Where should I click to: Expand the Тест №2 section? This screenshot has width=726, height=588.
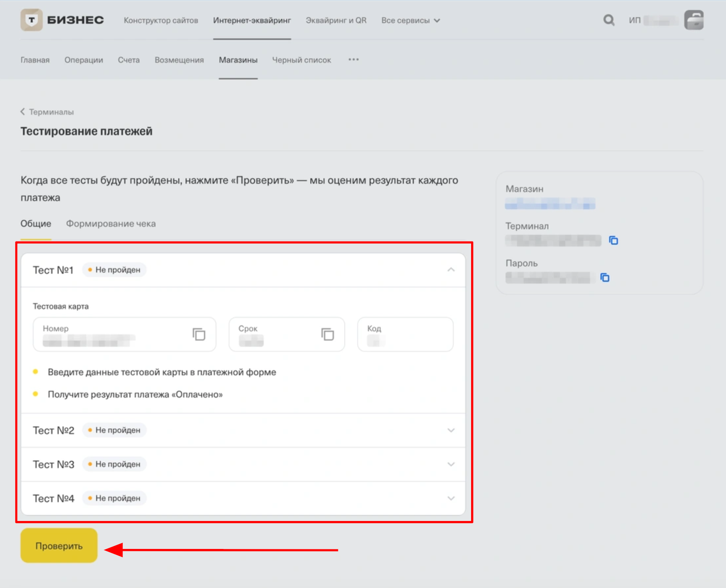[451, 430]
